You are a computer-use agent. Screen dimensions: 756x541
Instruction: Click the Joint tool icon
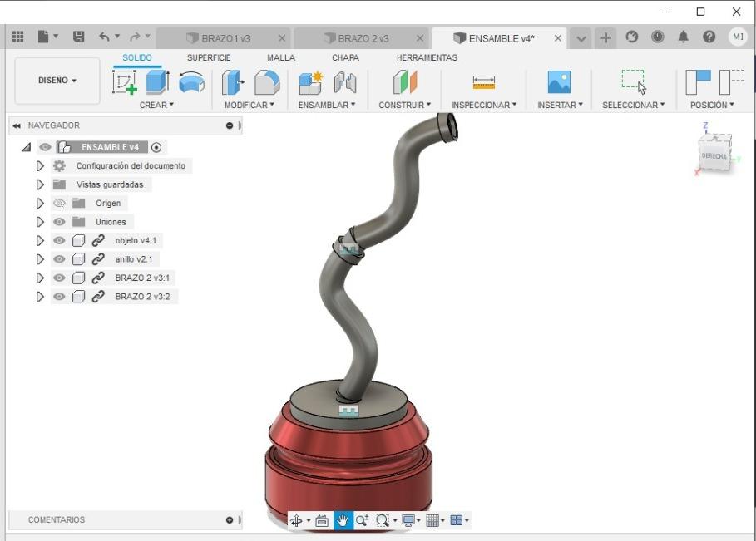pos(345,82)
